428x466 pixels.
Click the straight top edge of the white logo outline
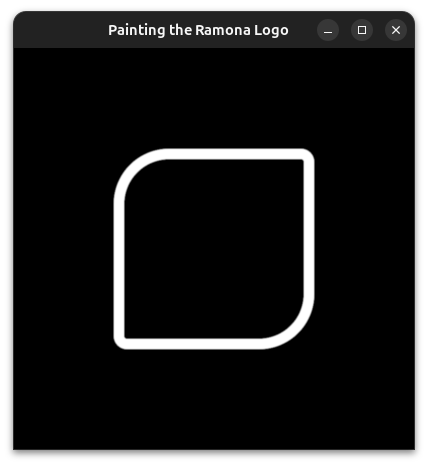(233, 154)
